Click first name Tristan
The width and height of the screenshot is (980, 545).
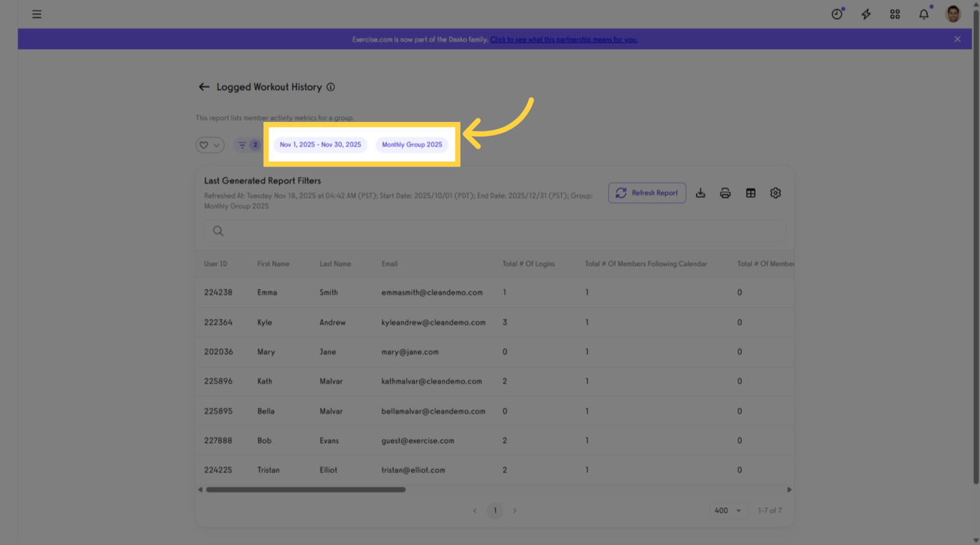point(268,470)
